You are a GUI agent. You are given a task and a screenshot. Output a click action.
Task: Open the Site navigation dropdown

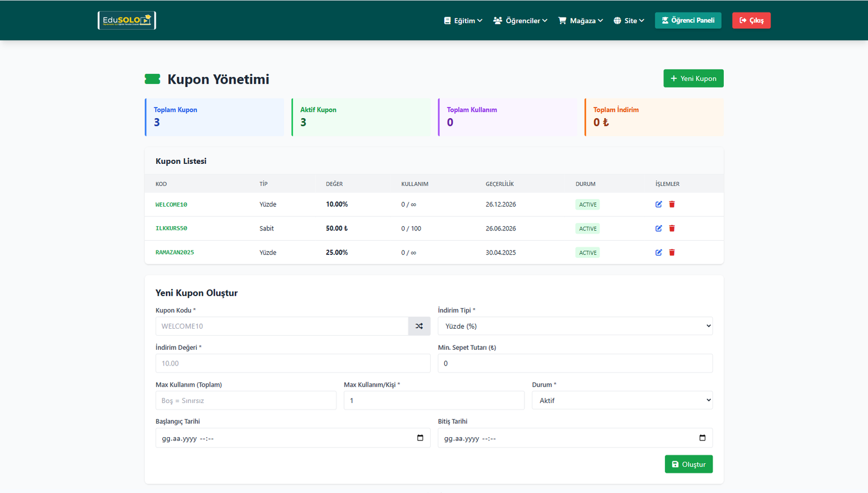pos(629,21)
